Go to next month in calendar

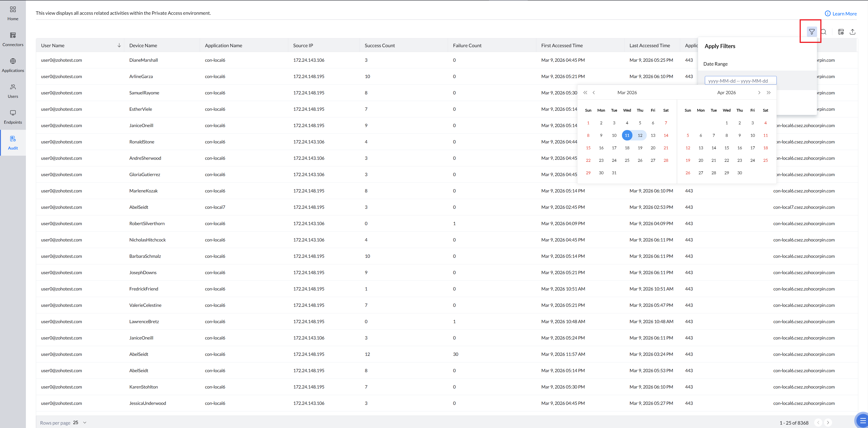[759, 93]
